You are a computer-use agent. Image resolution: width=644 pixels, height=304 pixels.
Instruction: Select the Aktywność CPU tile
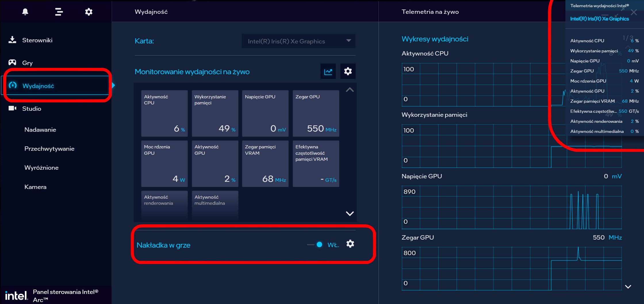click(164, 113)
